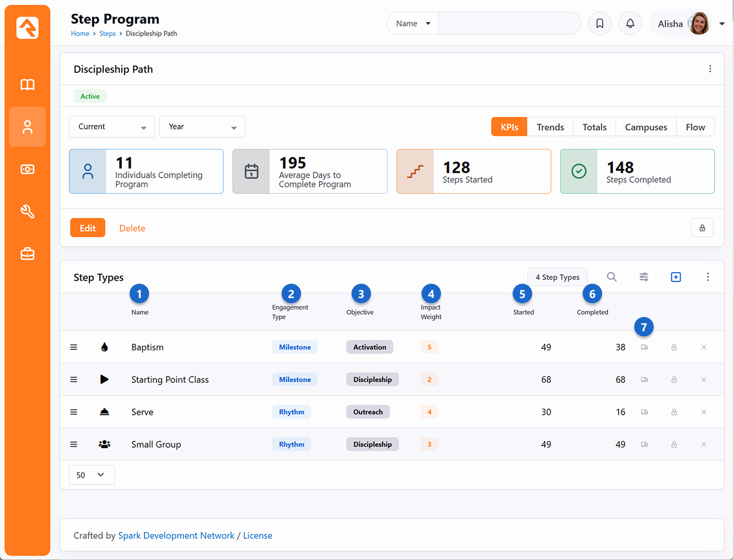
Task: Open the rows-per-page 50 dropdown
Action: 92,475
